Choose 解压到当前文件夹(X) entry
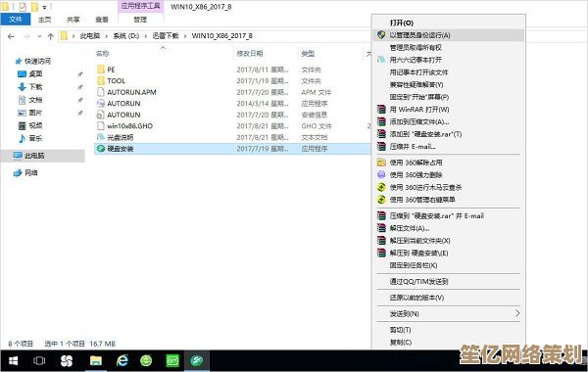 click(x=419, y=241)
